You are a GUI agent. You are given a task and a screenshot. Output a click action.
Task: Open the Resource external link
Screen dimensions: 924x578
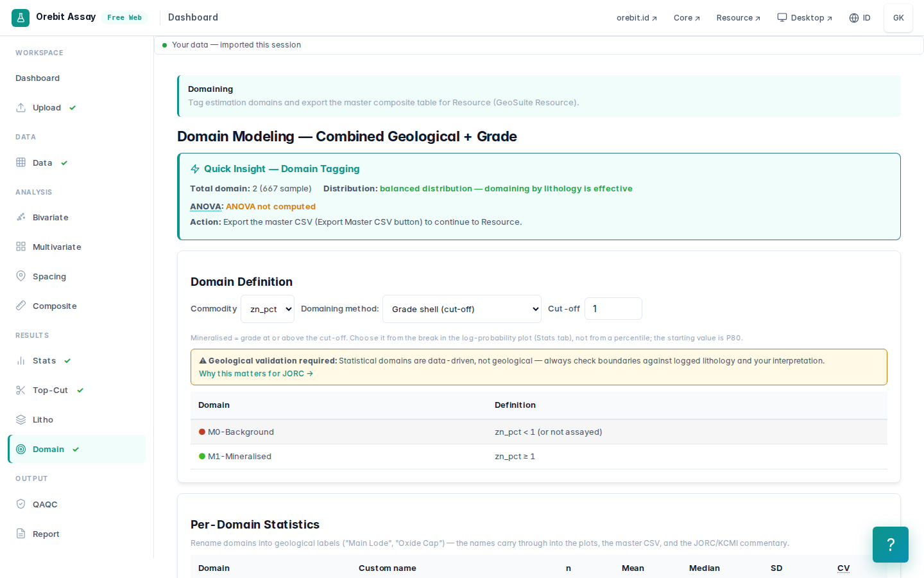(x=738, y=18)
